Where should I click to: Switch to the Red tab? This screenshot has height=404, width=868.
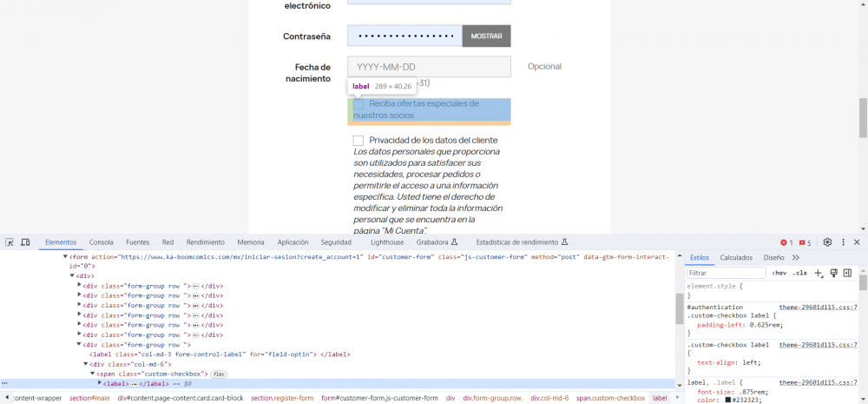168,242
